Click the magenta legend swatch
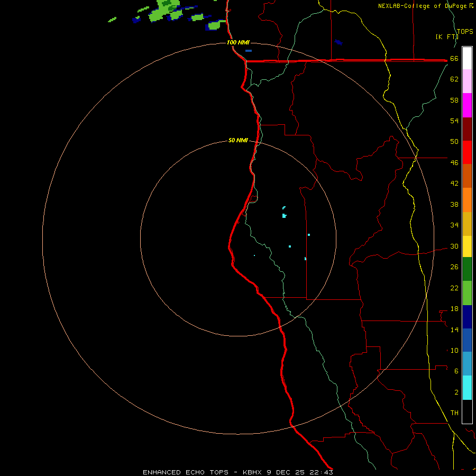Image resolution: width=476 pixels, height=476 pixels. [467, 105]
